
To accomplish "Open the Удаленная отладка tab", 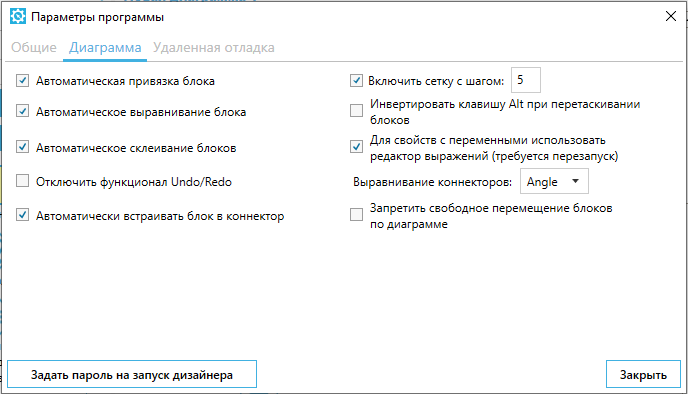I will (x=214, y=47).
